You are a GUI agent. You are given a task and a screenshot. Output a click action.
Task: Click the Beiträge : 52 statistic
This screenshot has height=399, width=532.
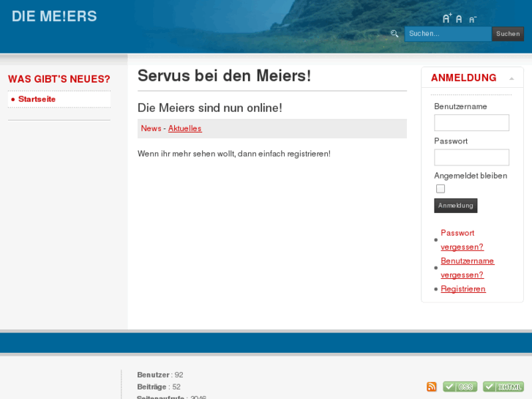[159, 387]
